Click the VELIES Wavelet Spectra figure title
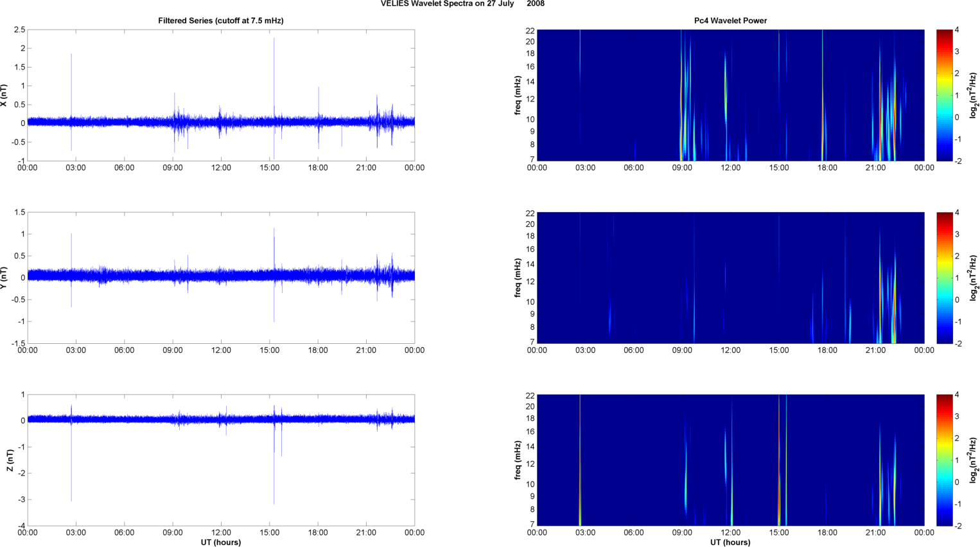Screen dimensions: 980x547 click(462, 4)
